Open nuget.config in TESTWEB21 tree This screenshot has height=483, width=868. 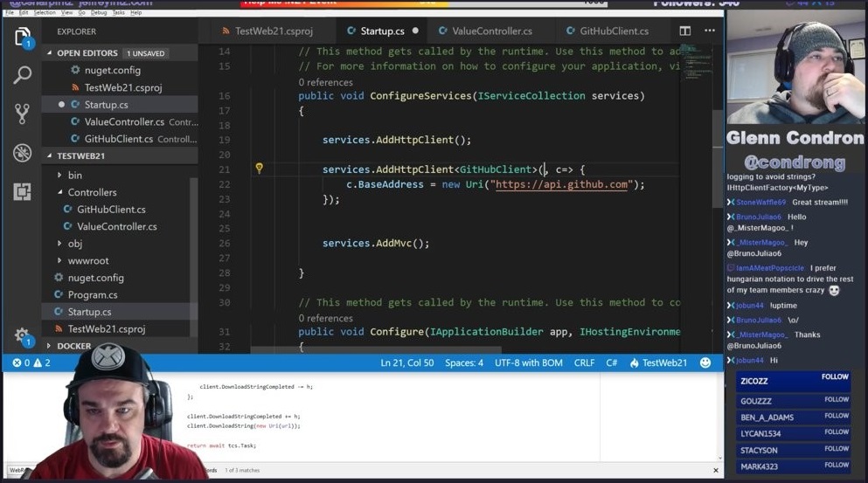click(x=116, y=278)
